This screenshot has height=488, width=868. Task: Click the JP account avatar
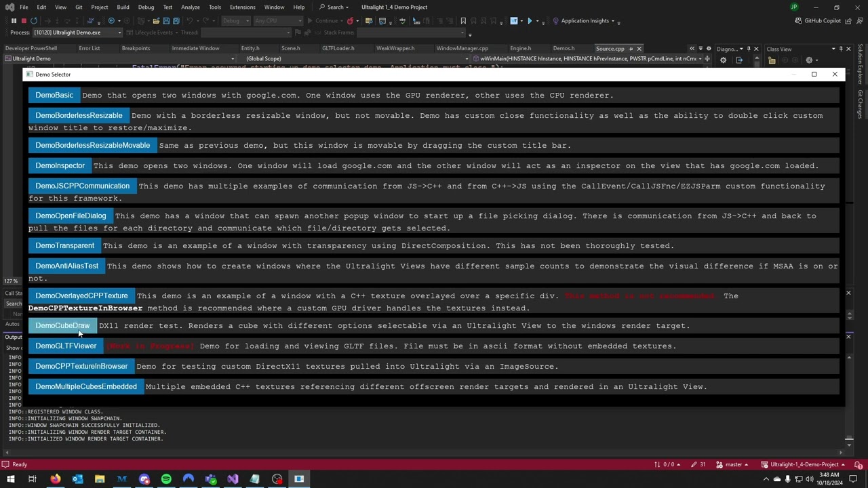pyautogui.click(x=794, y=7)
